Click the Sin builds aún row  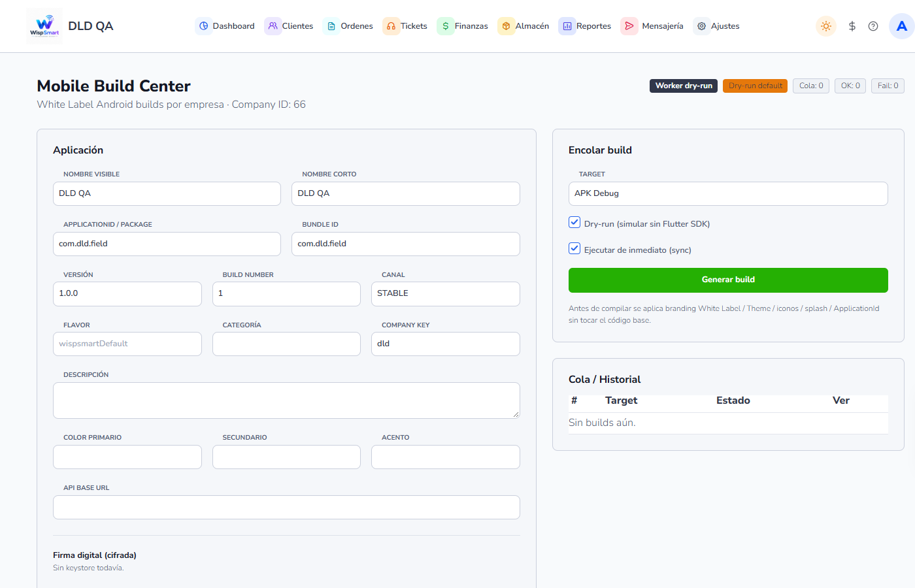[728, 423]
